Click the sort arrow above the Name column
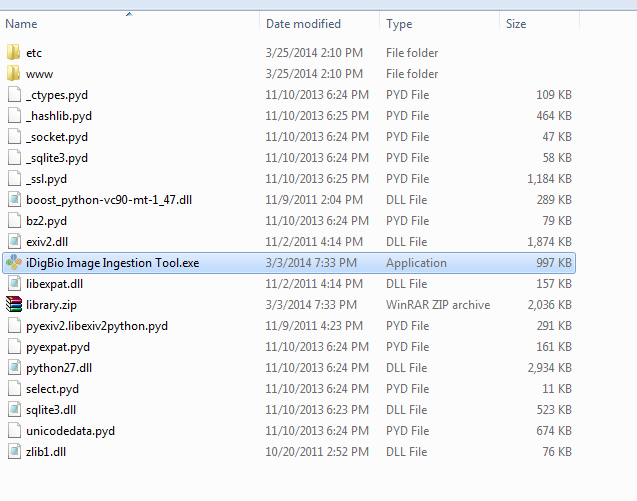 tap(129, 13)
